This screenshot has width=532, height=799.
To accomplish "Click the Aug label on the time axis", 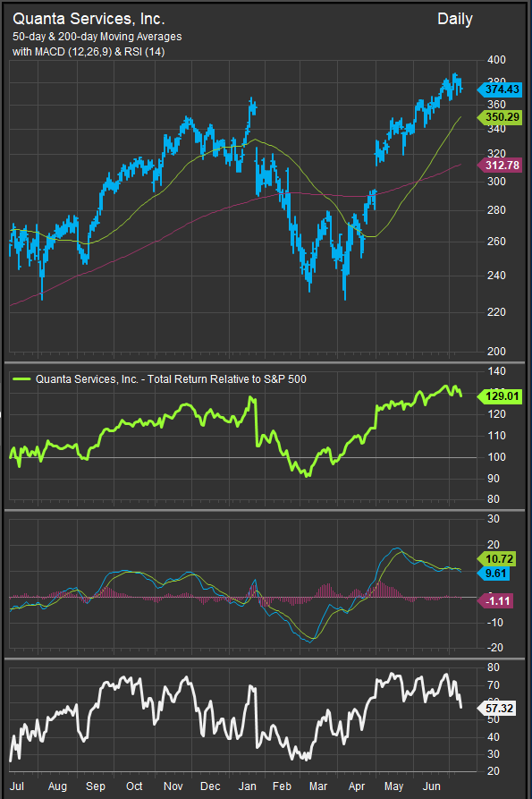I will [57, 786].
